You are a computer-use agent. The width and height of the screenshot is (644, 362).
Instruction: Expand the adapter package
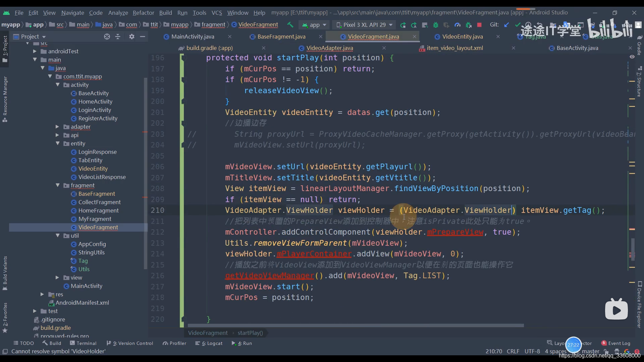pos(57,127)
